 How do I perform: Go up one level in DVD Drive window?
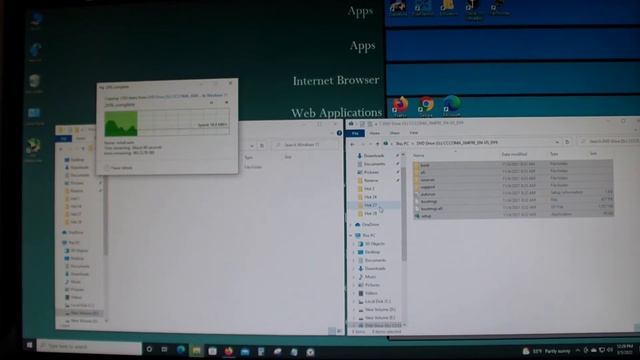(x=377, y=144)
